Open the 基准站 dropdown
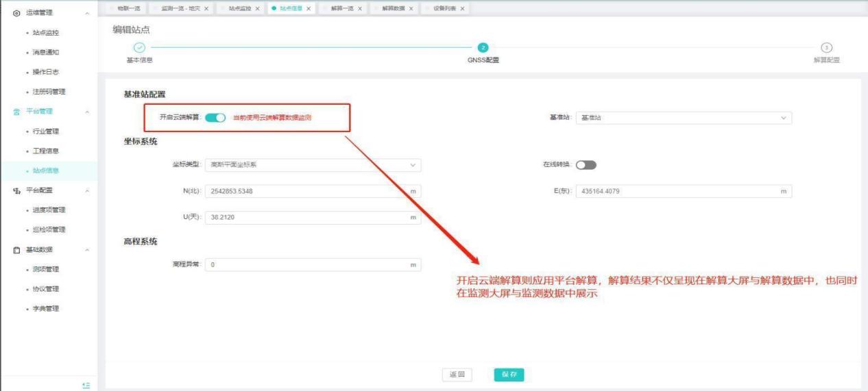 point(684,118)
